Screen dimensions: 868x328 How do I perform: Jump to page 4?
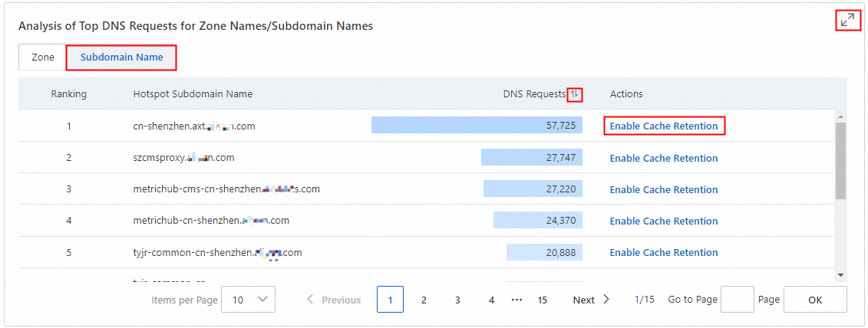click(492, 300)
